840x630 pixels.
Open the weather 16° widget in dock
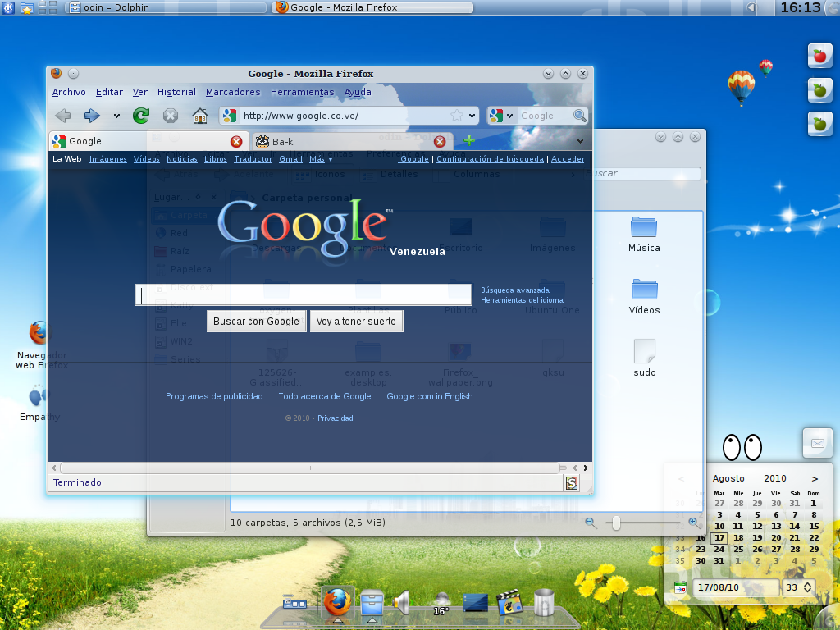click(x=441, y=603)
